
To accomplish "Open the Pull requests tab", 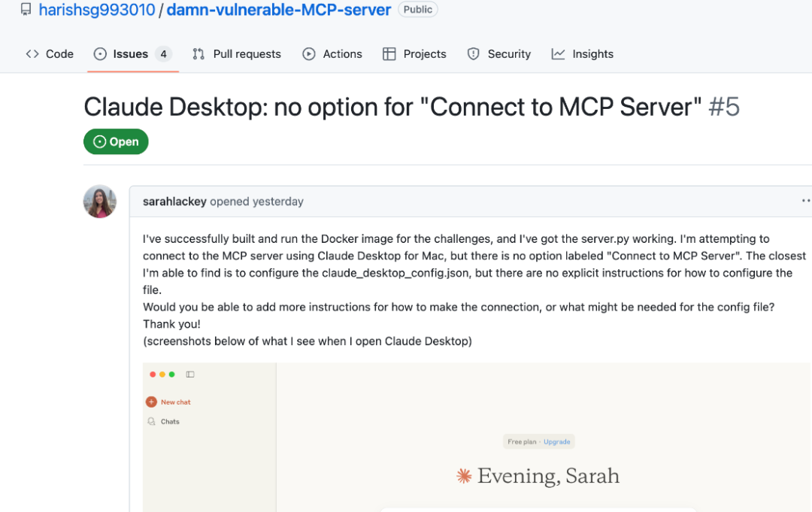I will click(x=237, y=54).
